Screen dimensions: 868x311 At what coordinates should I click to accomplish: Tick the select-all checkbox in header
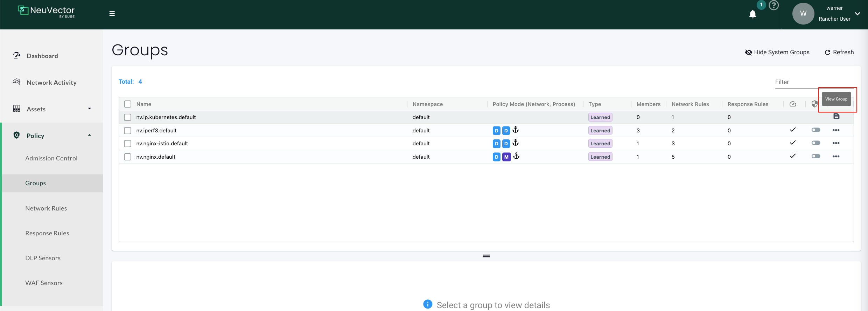tap(128, 104)
